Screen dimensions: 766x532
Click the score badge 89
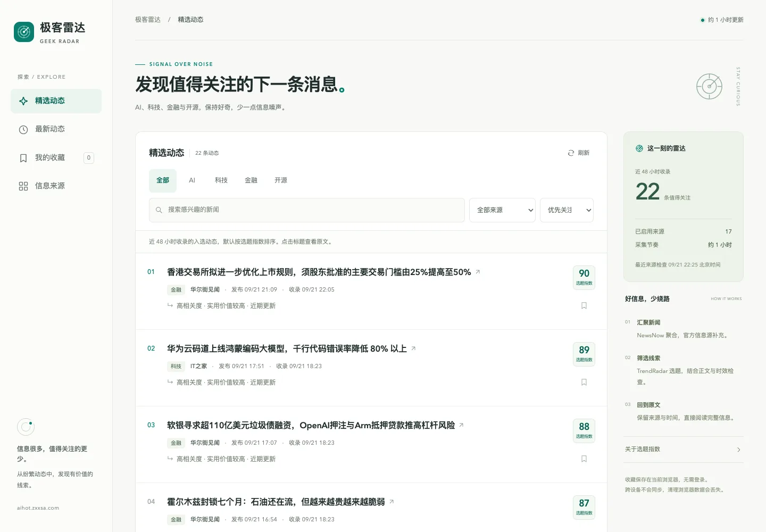point(584,354)
